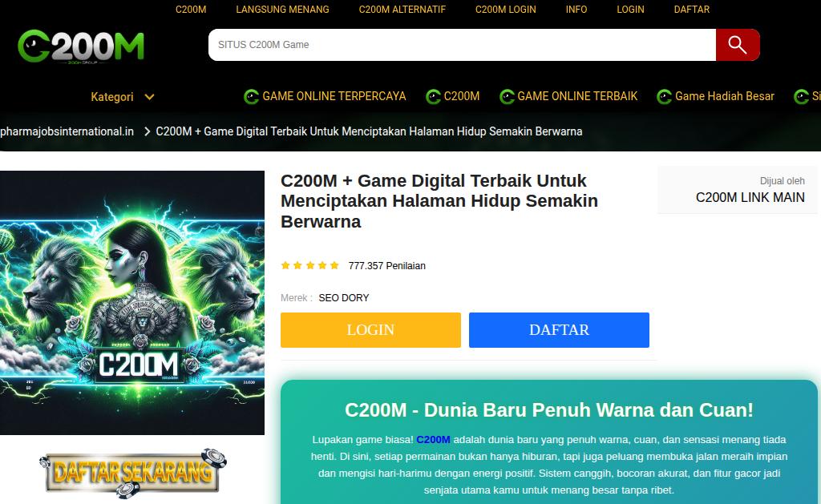Image resolution: width=821 pixels, height=504 pixels.
Task: Click green icon next to Game Hadiah Besar
Action: 664,97
